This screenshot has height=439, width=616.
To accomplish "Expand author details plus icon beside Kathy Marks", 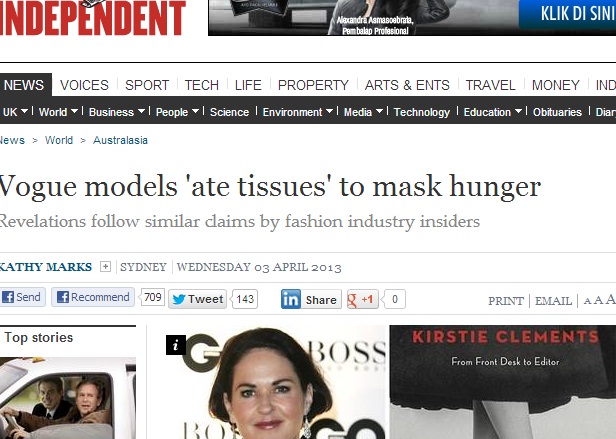I will [x=105, y=266].
